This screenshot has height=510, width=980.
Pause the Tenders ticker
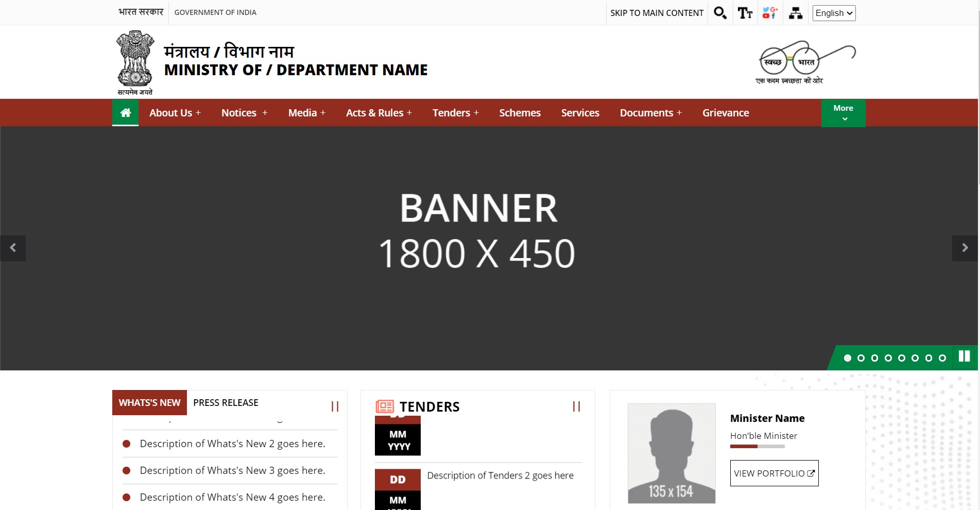click(576, 406)
